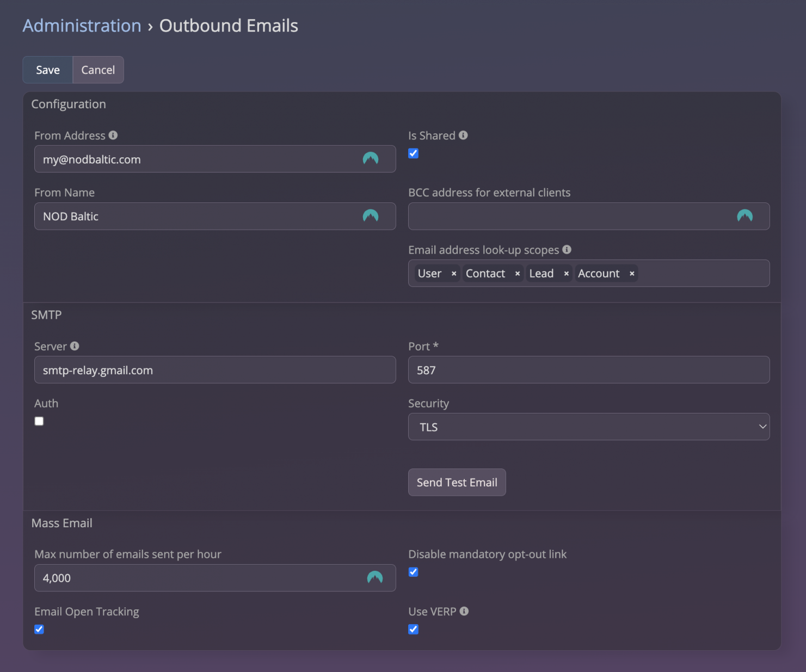Click the SMTP section header
The height and width of the screenshot is (672, 806).
(x=46, y=315)
